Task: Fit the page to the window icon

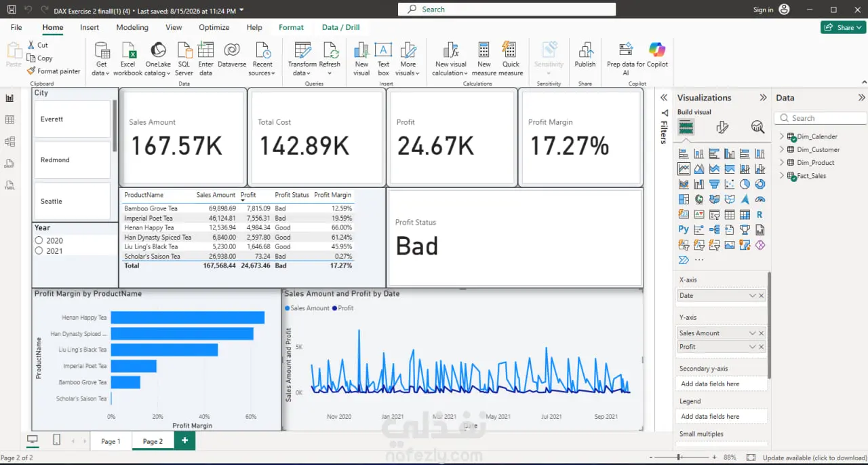Action: tap(751, 458)
